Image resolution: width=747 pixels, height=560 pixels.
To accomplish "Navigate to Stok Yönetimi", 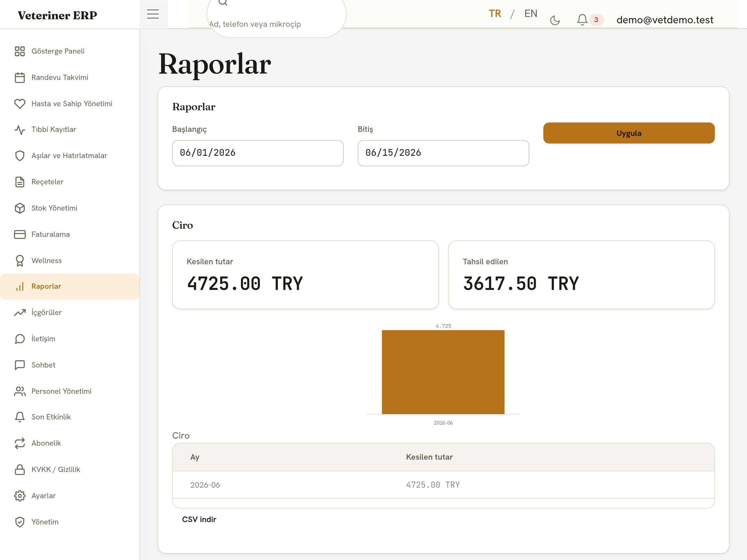I will coord(70,208).
